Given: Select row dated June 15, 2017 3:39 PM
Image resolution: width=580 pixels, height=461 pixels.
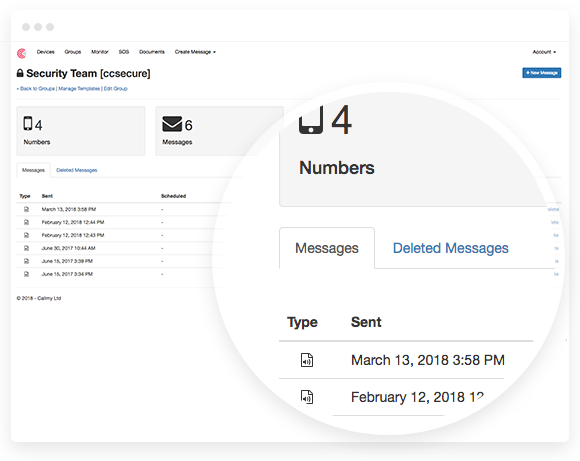Looking at the screenshot, I should pos(120,261).
